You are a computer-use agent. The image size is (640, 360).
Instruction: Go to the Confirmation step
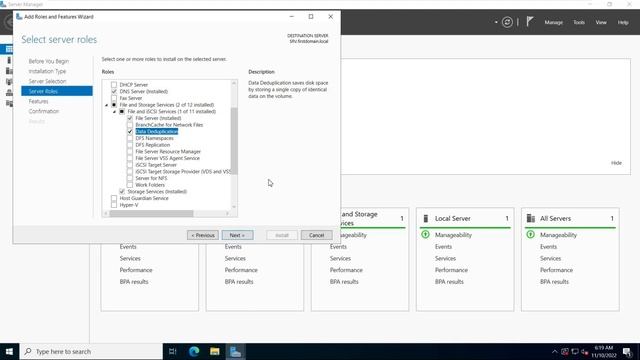pos(44,111)
